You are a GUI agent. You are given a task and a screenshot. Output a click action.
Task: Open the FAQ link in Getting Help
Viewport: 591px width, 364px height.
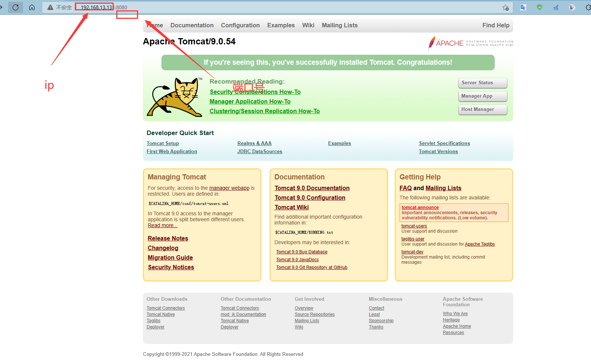[x=405, y=188]
